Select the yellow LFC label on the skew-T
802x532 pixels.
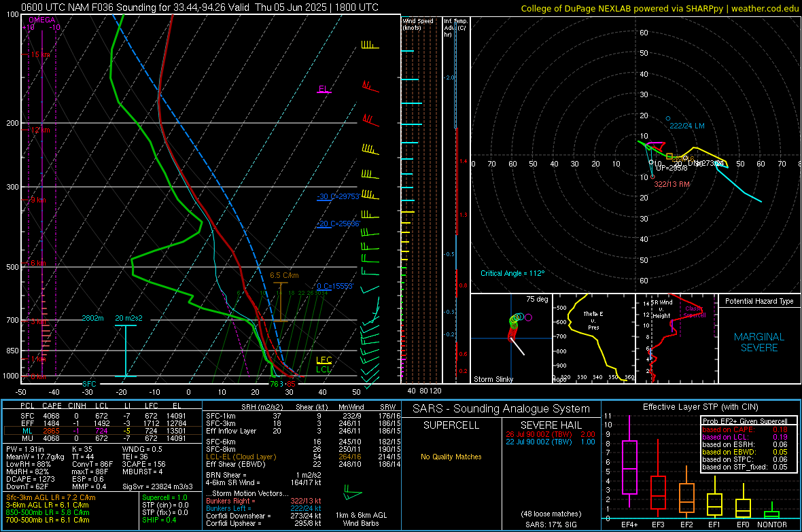pyautogui.click(x=324, y=360)
